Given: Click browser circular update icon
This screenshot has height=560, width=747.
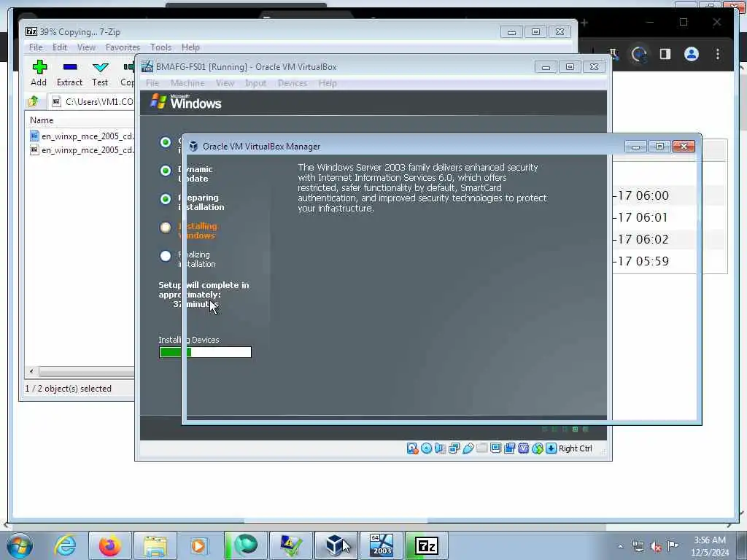Looking at the screenshot, I should 638,54.
